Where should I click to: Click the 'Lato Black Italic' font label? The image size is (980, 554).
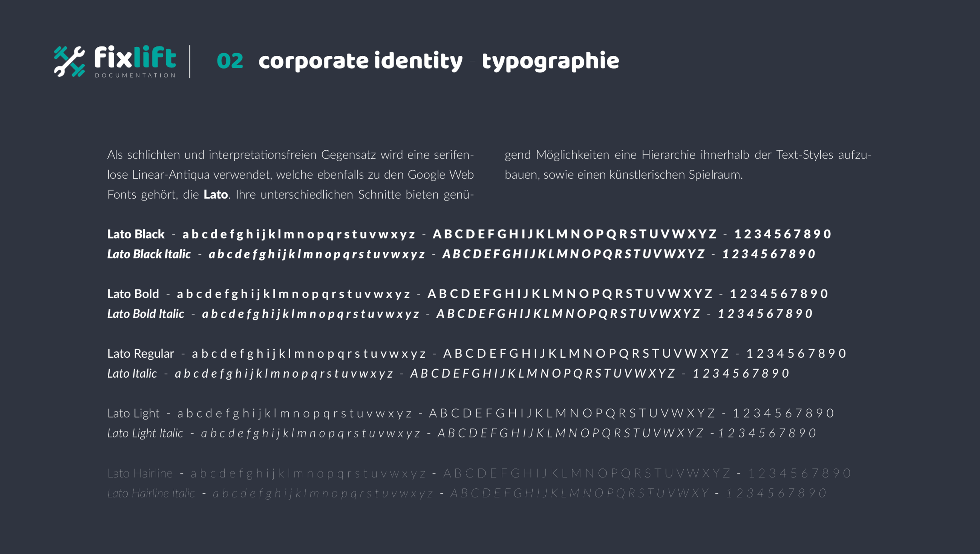(x=149, y=254)
